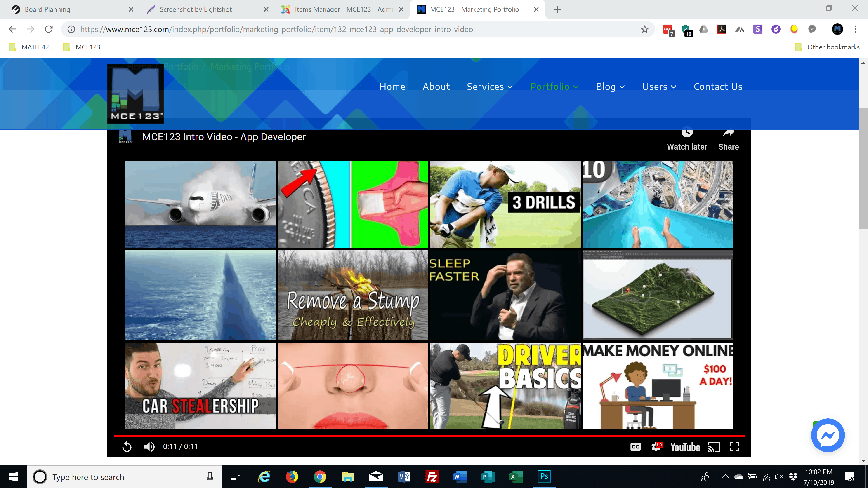Open video settings gear icon
Image resolution: width=868 pixels, height=488 pixels.
coord(656,447)
